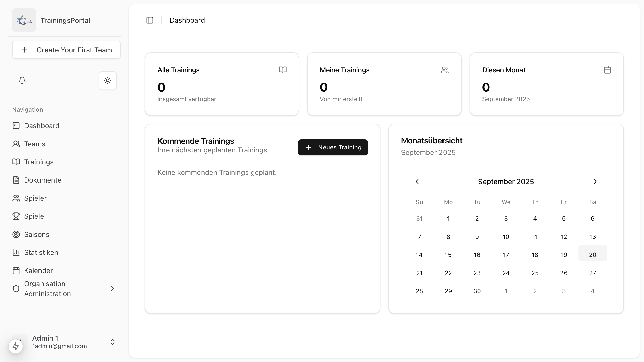Screen dimensions: 644x362
Task: Open Spiele in the navigation
Action: pyautogui.click(x=64, y=216)
